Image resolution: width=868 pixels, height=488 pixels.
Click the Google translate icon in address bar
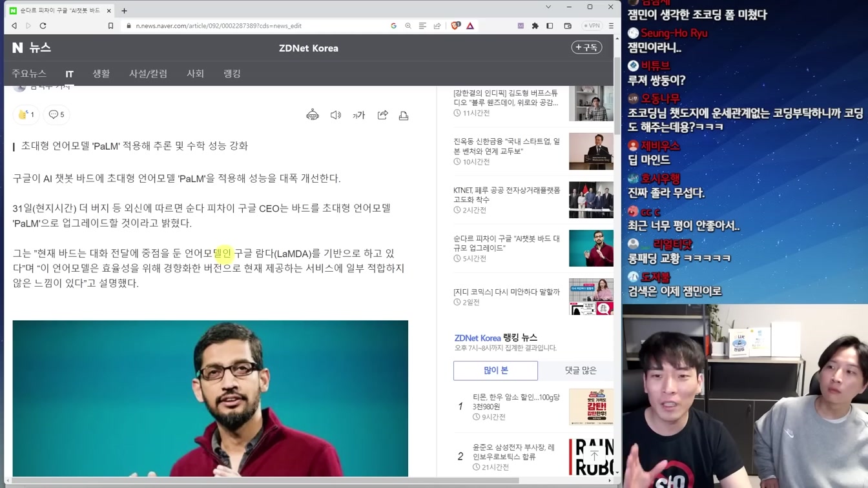click(393, 26)
